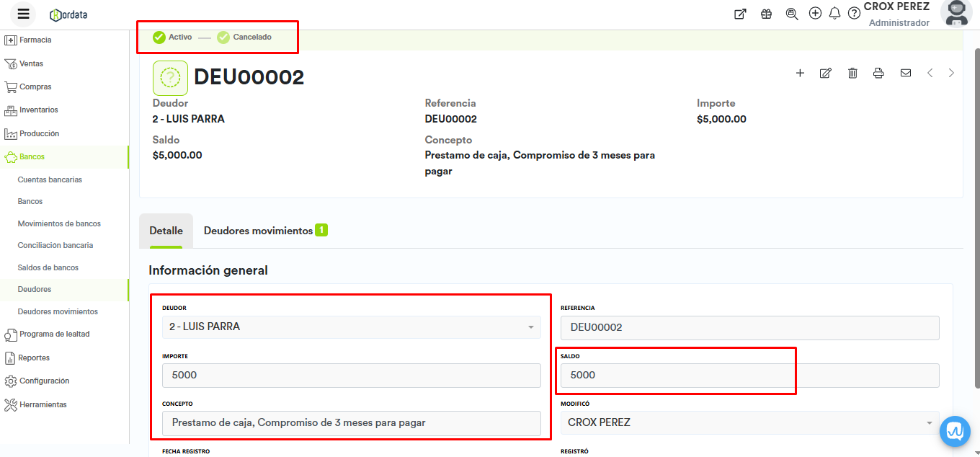Open the Ventas sidebar menu
Screen dimensions: 980x457
[31, 63]
